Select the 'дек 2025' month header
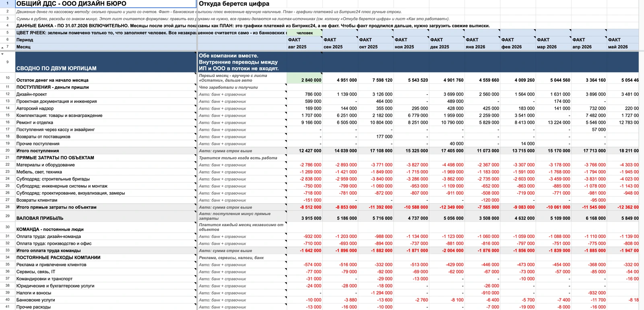This screenshot has width=644, height=310. [447, 47]
